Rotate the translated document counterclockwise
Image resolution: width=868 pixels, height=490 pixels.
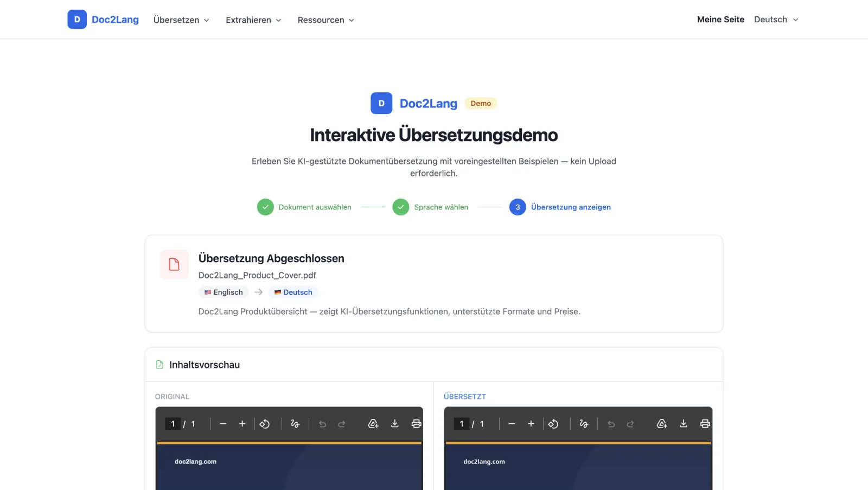point(553,424)
